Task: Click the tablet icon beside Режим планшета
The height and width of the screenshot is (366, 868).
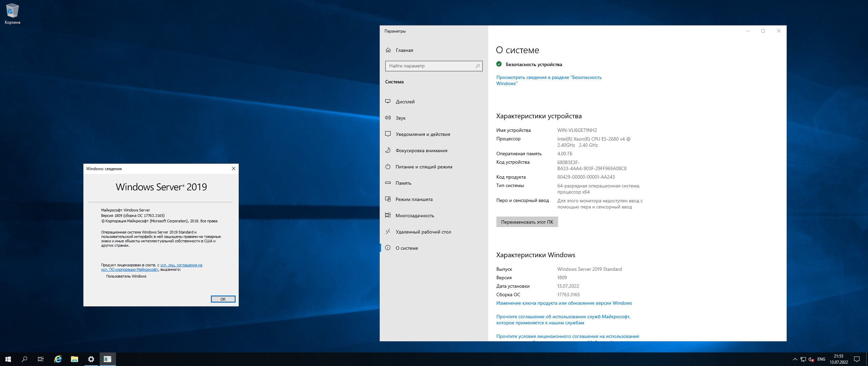Action: 388,199
